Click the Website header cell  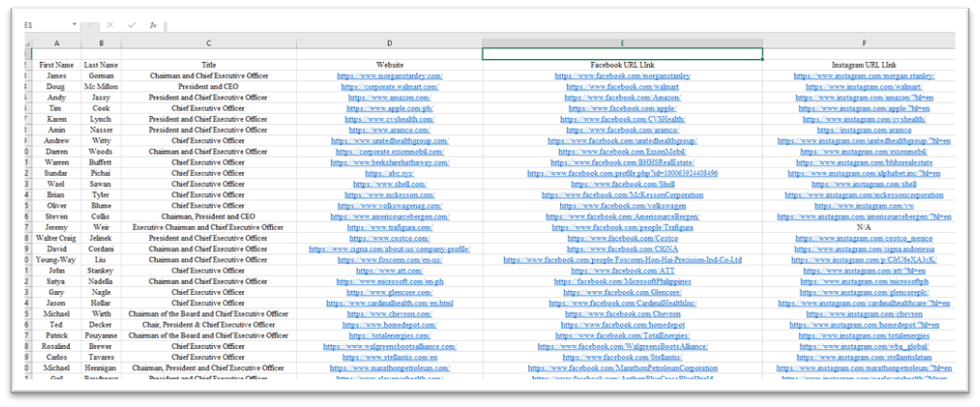click(389, 65)
